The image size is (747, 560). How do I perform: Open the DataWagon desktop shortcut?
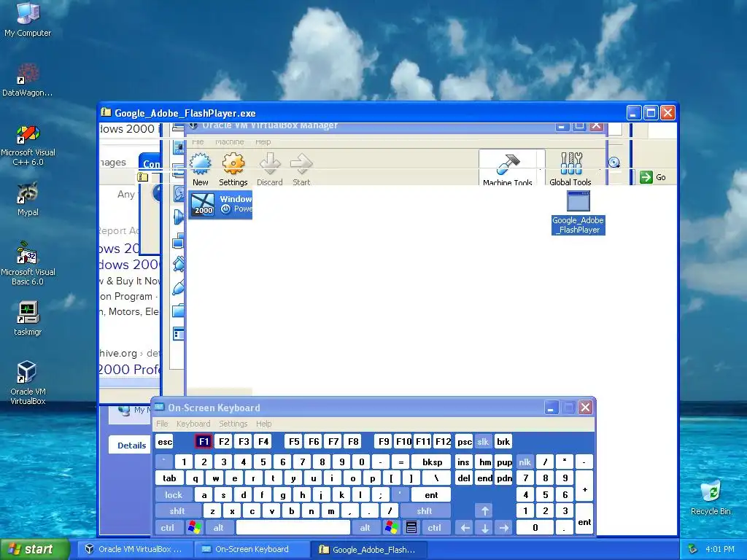(28, 79)
